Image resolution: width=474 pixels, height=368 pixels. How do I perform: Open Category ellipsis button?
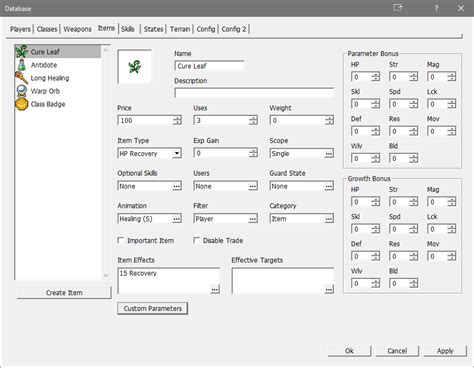(329, 219)
